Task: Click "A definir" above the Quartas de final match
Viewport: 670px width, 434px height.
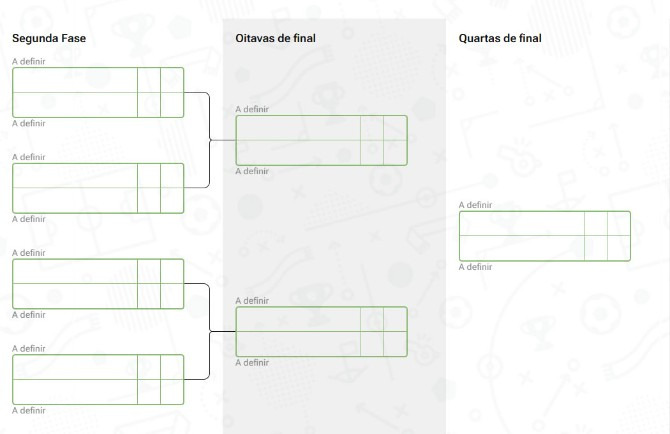Action: (x=476, y=205)
